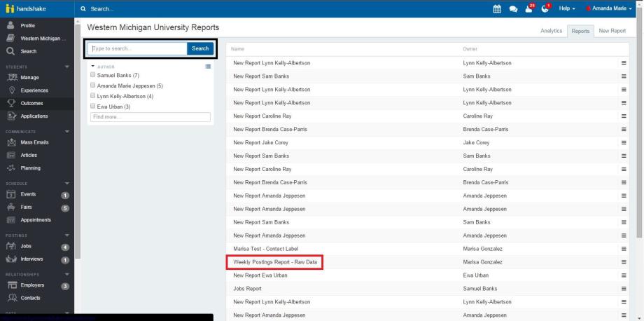The height and width of the screenshot is (321, 644).
Task: Open Applications in the sidebar
Action: pos(34,116)
